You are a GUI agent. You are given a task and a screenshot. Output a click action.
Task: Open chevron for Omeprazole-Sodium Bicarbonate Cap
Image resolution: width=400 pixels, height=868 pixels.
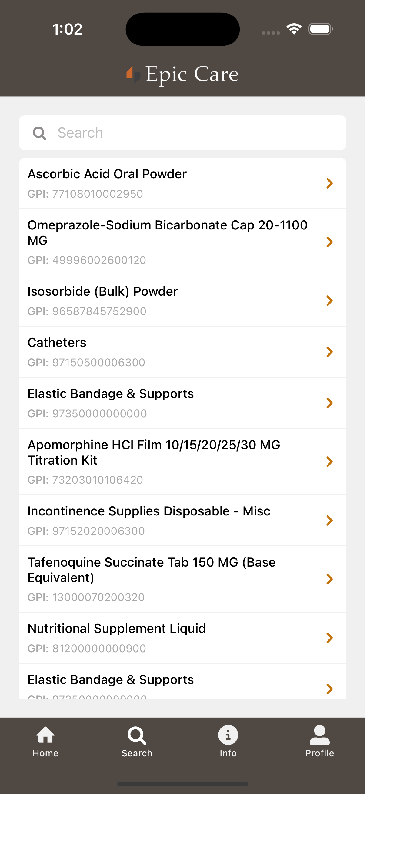(329, 242)
